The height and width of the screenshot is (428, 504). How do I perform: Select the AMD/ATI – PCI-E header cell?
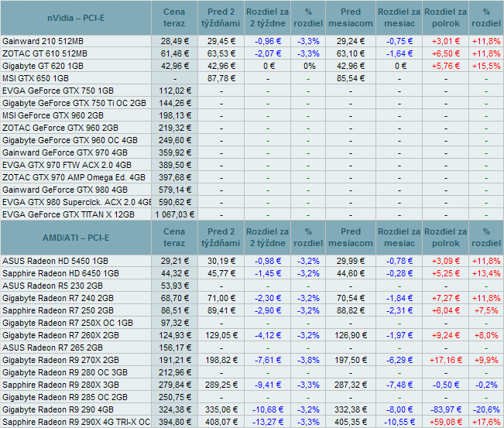click(76, 238)
